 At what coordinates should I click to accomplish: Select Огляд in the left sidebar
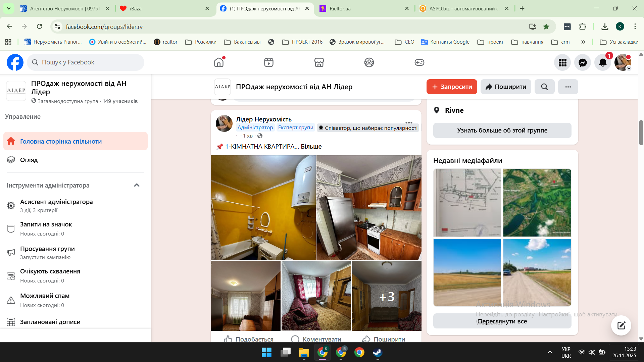coord(29,160)
